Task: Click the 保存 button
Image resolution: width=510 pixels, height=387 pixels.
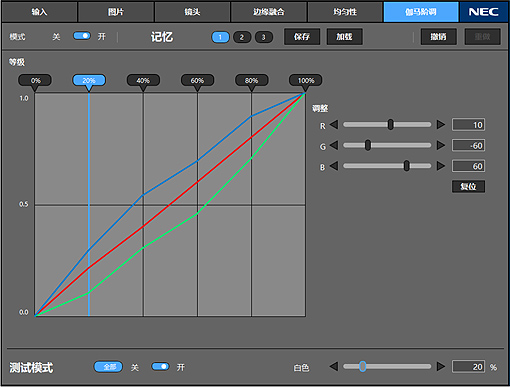Action: [302, 37]
